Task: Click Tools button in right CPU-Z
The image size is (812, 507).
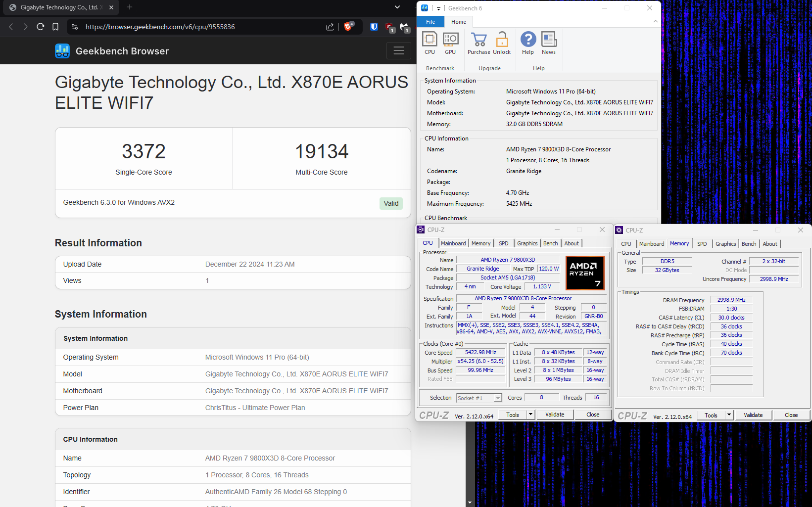Action: 711,415
